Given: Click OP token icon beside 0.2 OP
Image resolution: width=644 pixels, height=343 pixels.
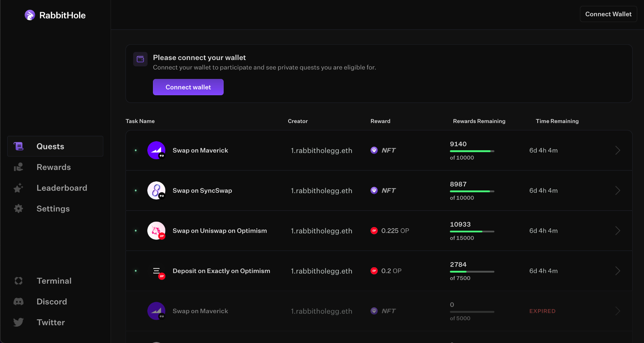Looking at the screenshot, I should coord(374,271).
